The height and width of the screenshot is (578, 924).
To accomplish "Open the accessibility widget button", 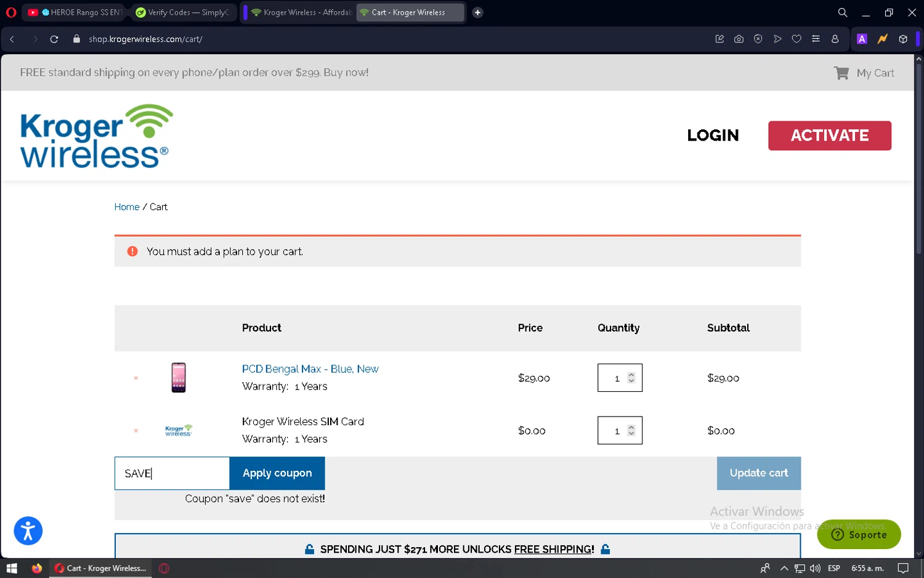I will (x=28, y=531).
